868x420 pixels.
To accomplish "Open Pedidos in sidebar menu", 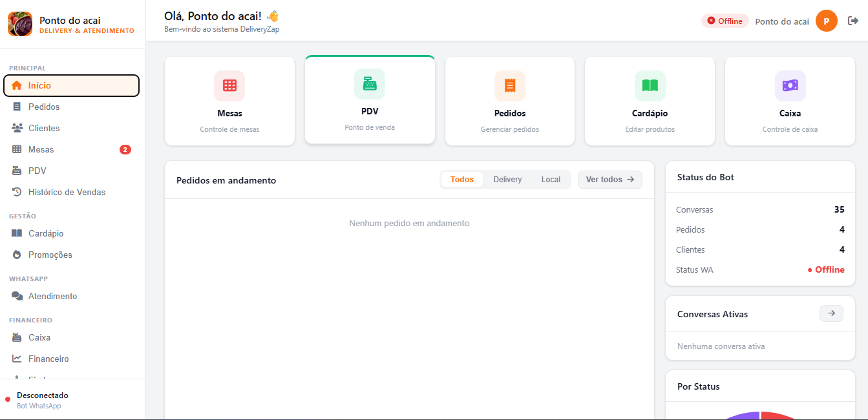I will coord(71,107).
